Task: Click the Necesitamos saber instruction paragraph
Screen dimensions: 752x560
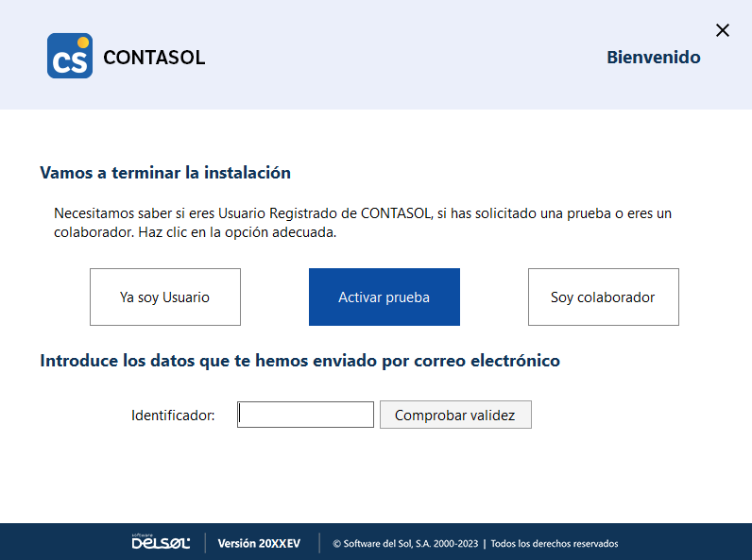Action: (x=363, y=223)
